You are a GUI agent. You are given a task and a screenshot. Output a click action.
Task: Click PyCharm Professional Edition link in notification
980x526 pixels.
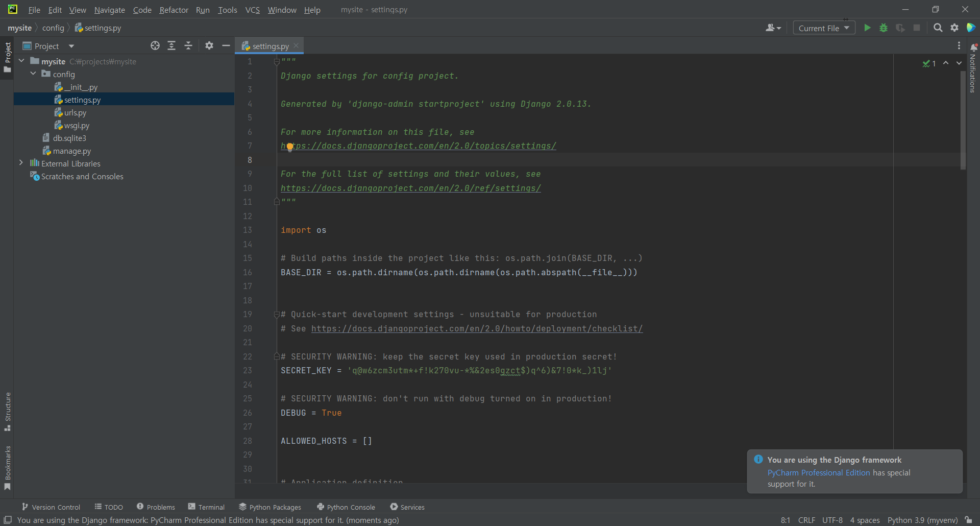(x=819, y=473)
